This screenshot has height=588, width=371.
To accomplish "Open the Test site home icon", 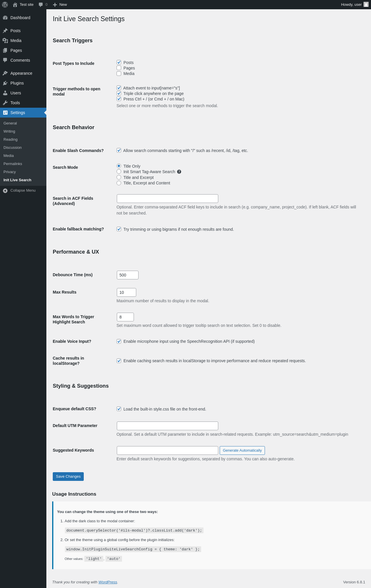I will pos(15,5).
